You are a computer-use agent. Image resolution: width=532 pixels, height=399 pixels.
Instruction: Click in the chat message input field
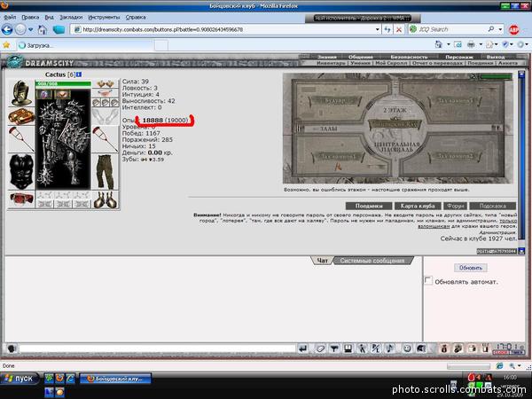pos(158,348)
